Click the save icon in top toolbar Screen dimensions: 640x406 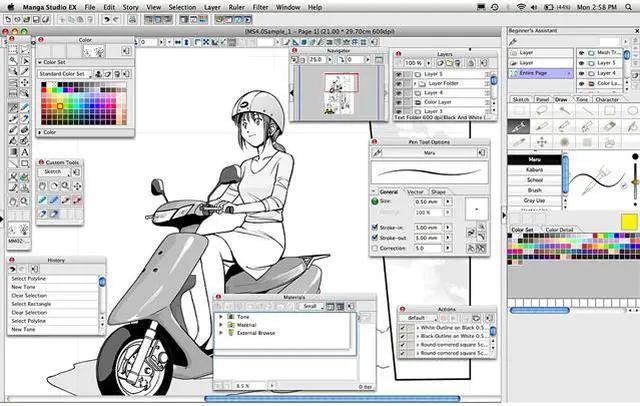[x=36, y=19]
